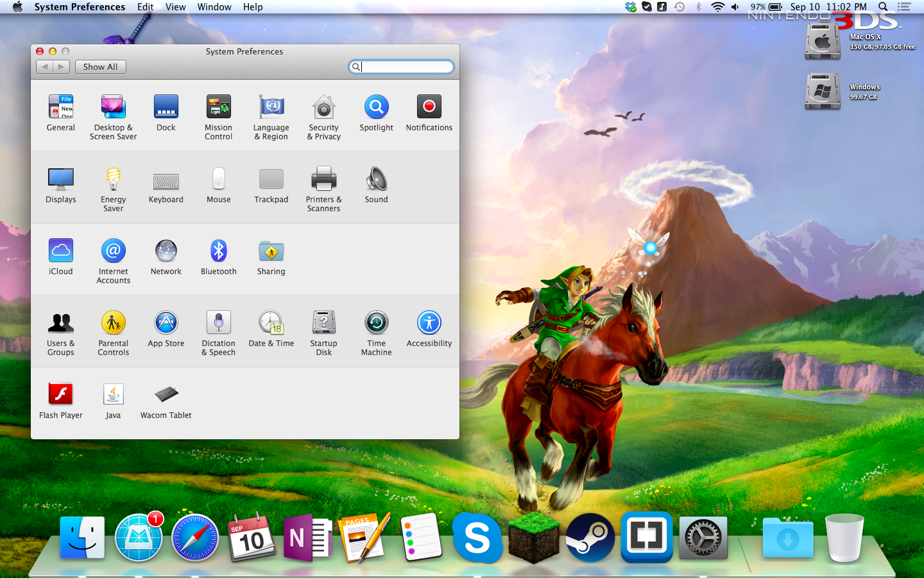The width and height of the screenshot is (924, 578).
Task: Click the System Preferences search field
Action: [401, 67]
